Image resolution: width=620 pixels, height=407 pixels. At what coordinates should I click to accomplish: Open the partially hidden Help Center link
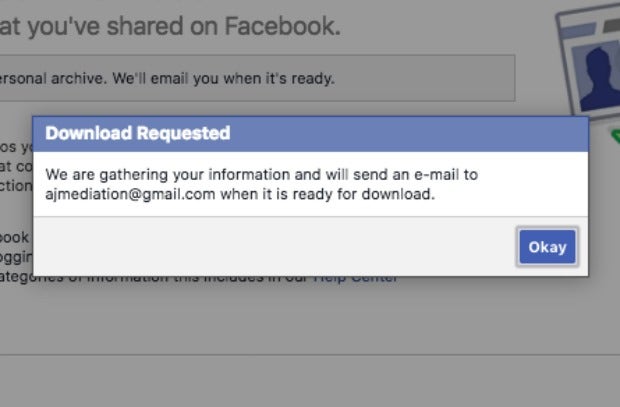pyautogui.click(x=355, y=279)
